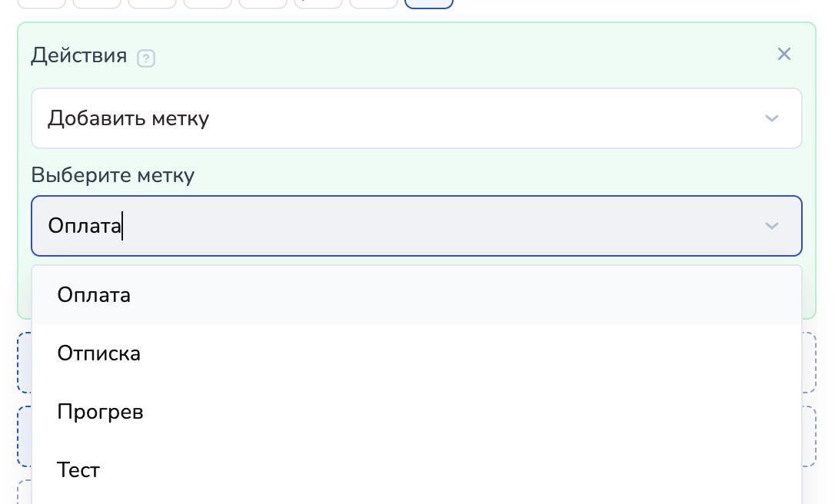Screen dimensions: 835x504
Task: Select the Оплата option in the list
Action: pyautogui.click(x=94, y=295)
